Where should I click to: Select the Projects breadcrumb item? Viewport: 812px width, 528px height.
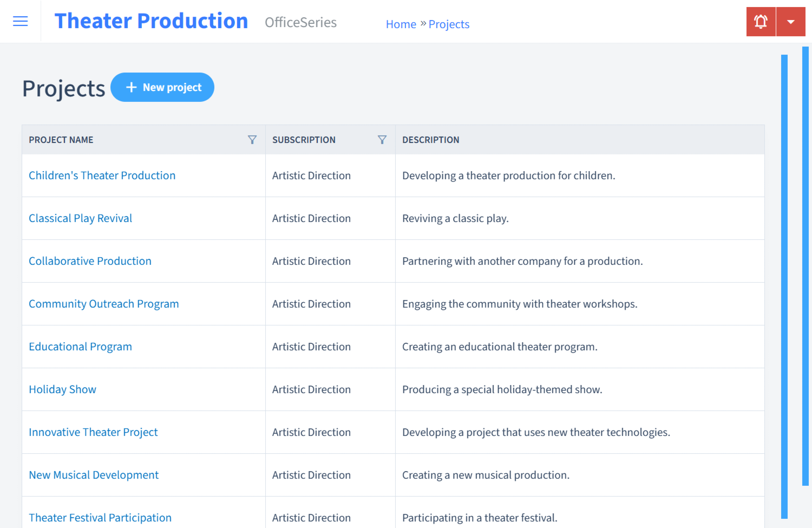pos(449,24)
